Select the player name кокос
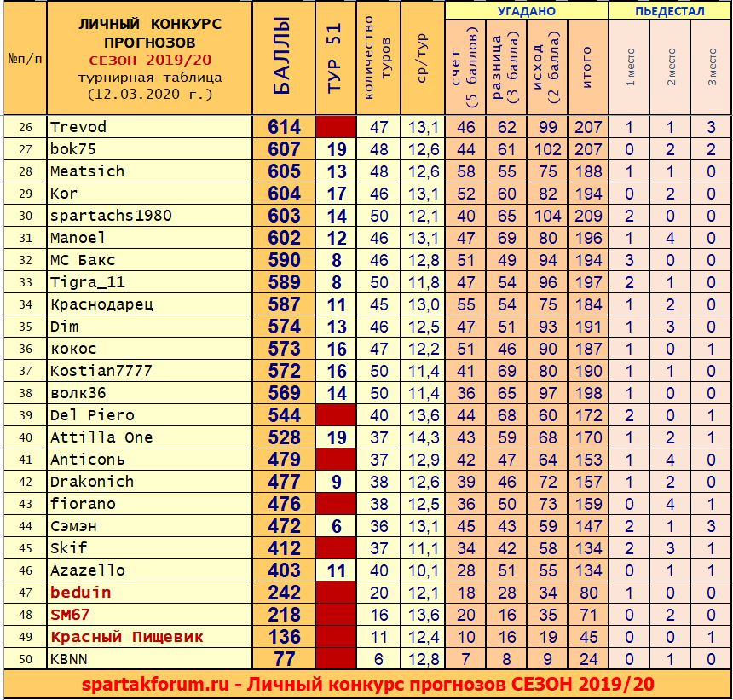This screenshot has width=733, height=700. click(x=73, y=349)
